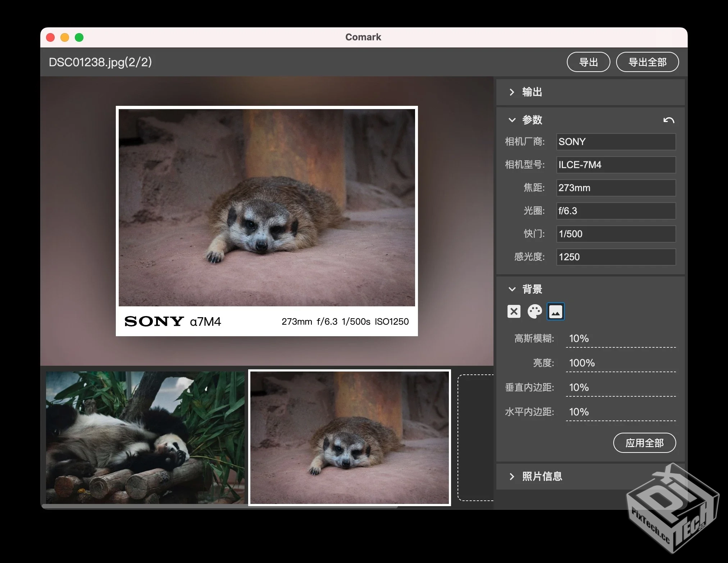728x563 pixels.
Task: Collapse the 参数 section
Action: [512, 120]
